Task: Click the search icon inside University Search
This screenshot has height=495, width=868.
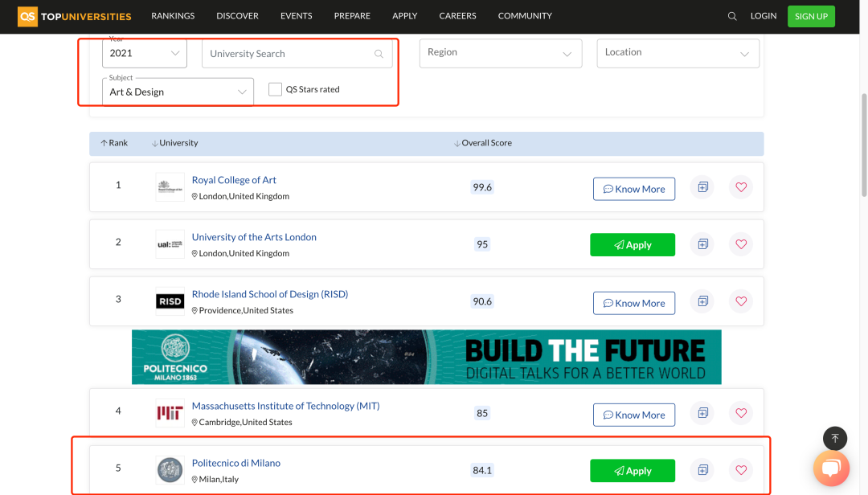Action: (x=379, y=54)
